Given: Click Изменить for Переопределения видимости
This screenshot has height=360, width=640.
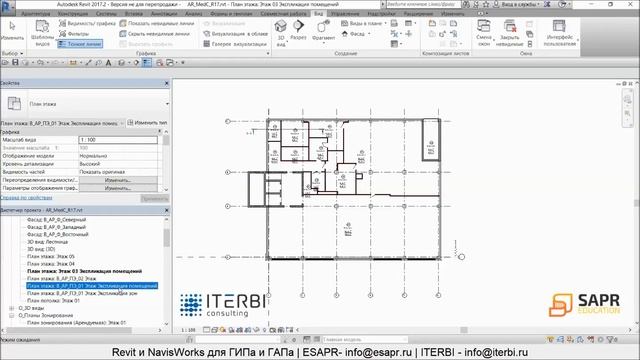Looking at the screenshot, I should coord(118,180).
